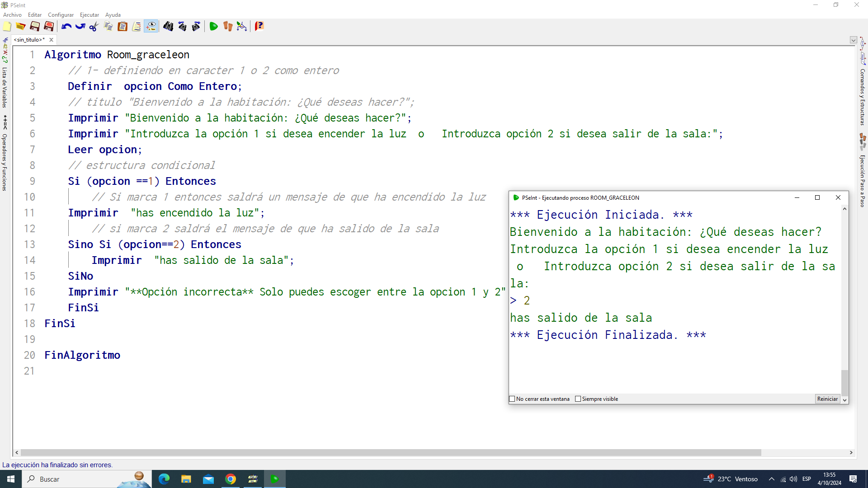Click the Save floppy disk icon
Image resolution: width=868 pixels, height=488 pixels.
[35, 27]
